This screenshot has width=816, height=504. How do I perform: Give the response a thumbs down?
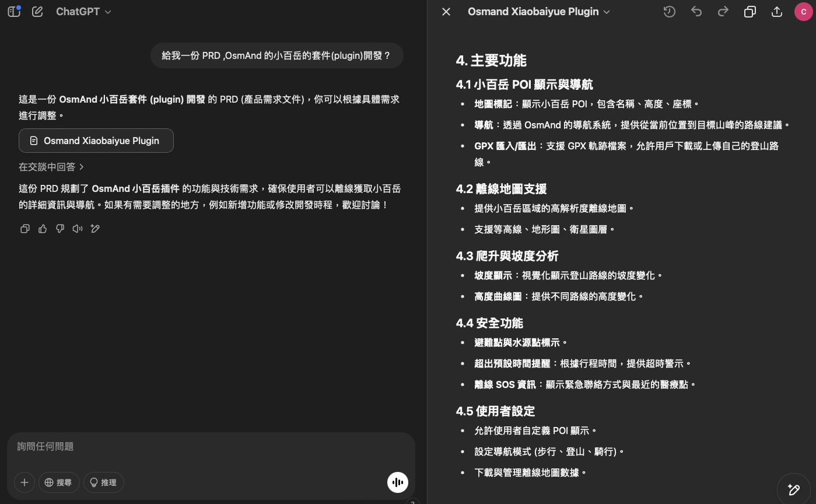coord(60,229)
